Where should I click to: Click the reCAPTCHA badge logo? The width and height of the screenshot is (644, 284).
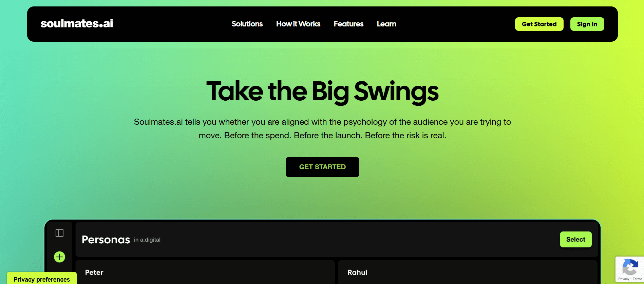(x=630, y=267)
